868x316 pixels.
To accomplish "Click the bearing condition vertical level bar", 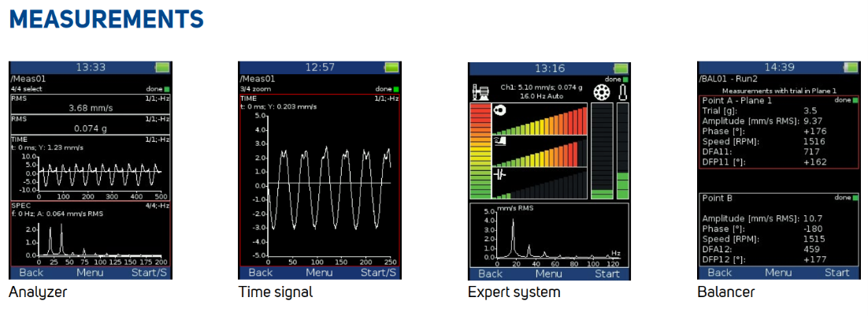I will [x=603, y=151].
